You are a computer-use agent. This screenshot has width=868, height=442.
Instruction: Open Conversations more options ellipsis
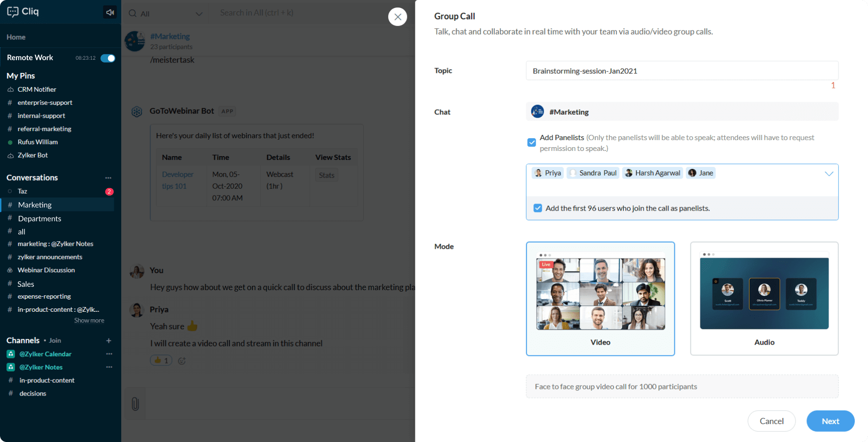click(108, 178)
